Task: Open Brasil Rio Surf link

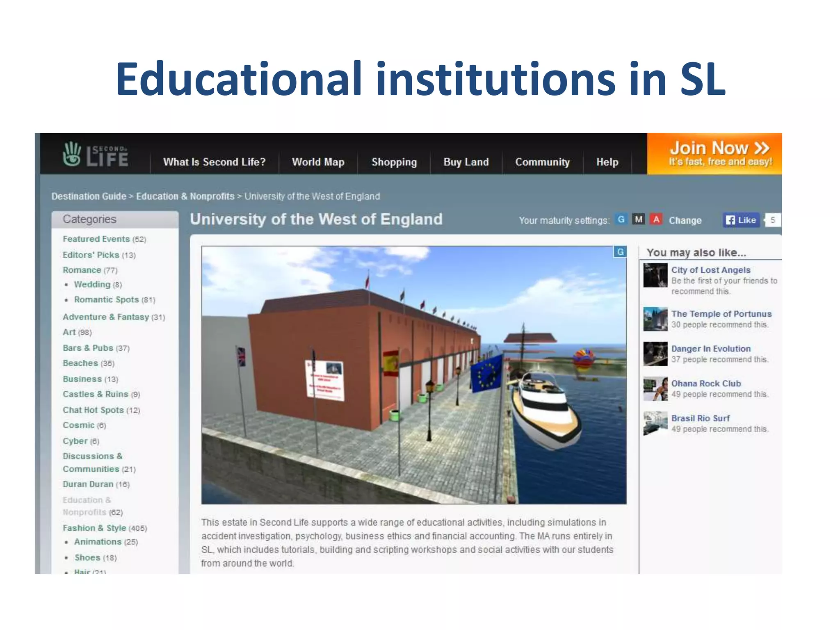Action: click(x=700, y=418)
